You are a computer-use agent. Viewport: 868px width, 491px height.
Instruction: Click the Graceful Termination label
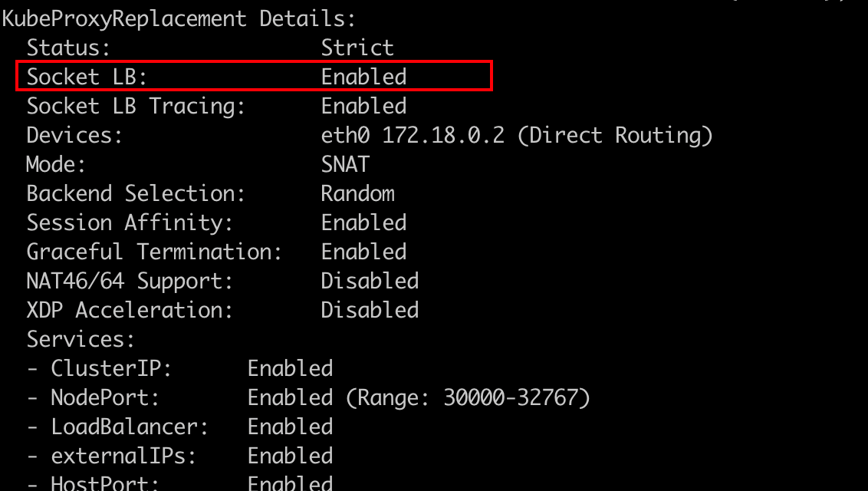154,252
